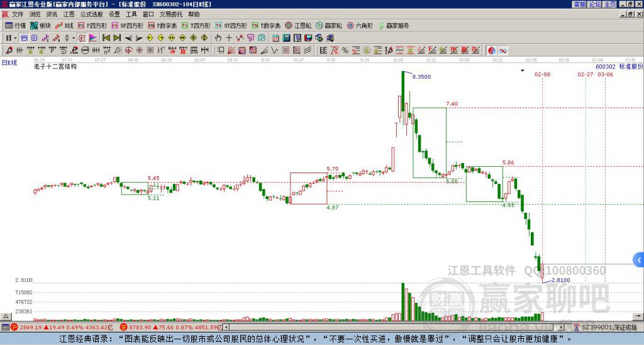Screen dimensions: 644x345
Task: Click the 600302 stock code
Action: [x=606, y=67]
